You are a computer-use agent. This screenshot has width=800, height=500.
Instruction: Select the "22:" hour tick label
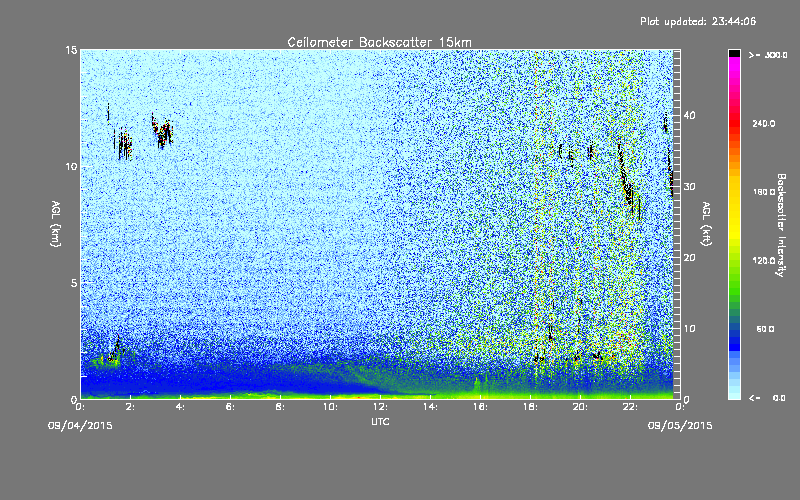[x=630, y=407]
